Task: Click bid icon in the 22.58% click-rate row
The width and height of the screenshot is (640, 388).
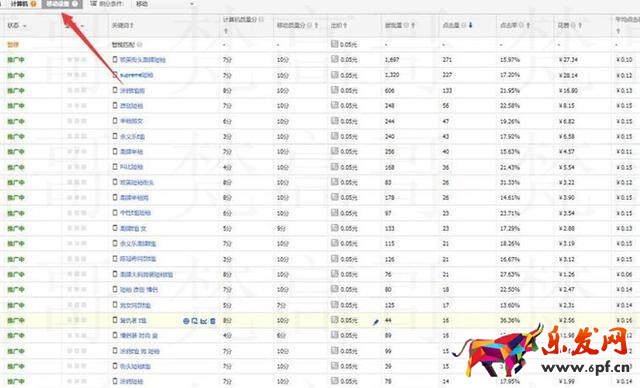Action: (335, 105)
